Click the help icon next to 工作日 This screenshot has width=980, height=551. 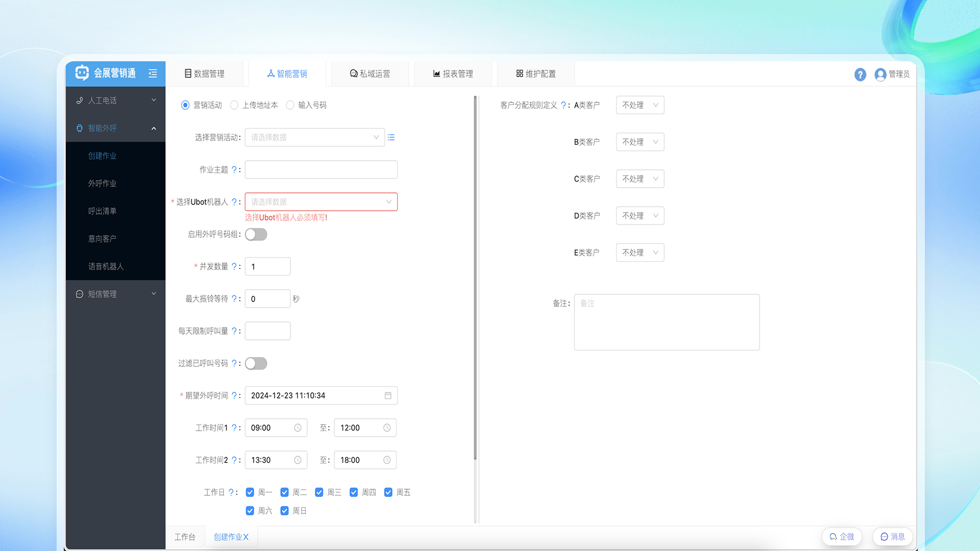(x=231, y=492)
